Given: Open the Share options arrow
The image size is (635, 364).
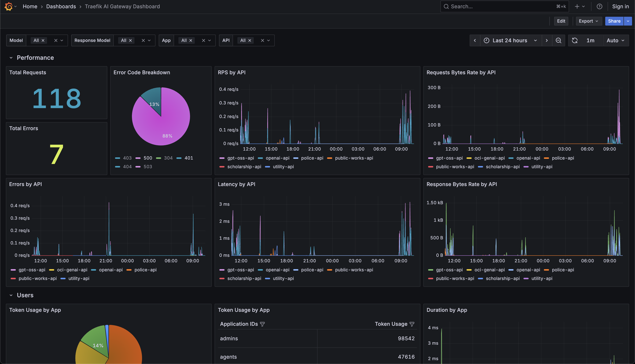Looking at the screenshot, I should pos(628,21).
